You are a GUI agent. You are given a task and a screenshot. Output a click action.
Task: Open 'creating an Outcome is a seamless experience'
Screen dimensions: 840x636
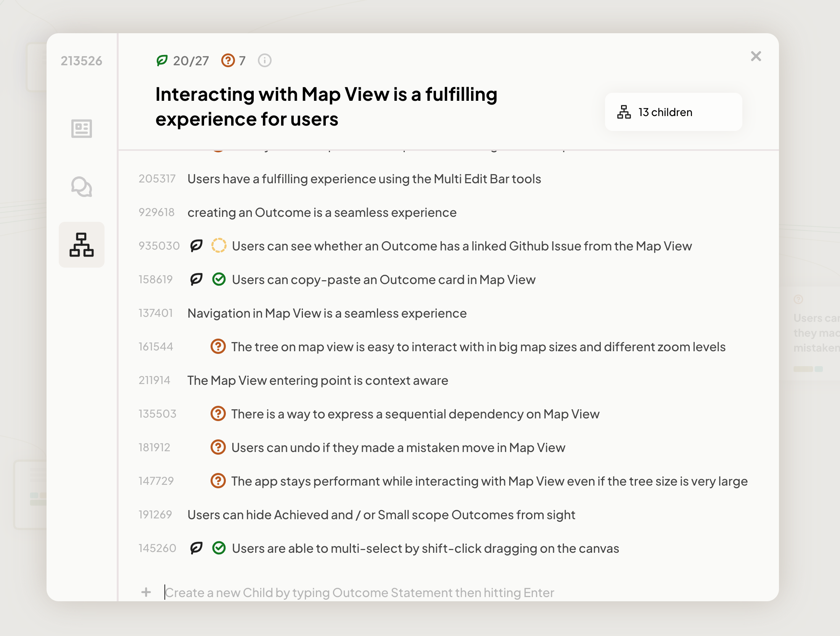(322, 212)
